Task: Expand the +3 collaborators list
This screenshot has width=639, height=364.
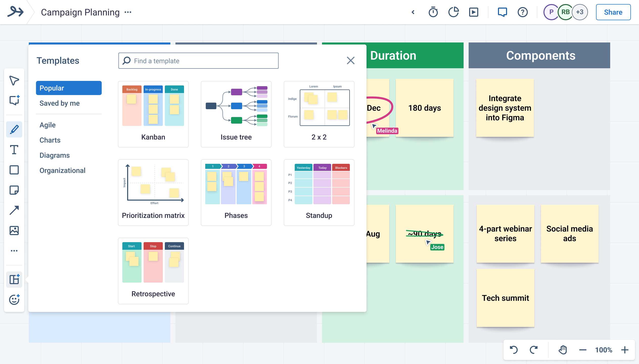Action: coord(580,12)
